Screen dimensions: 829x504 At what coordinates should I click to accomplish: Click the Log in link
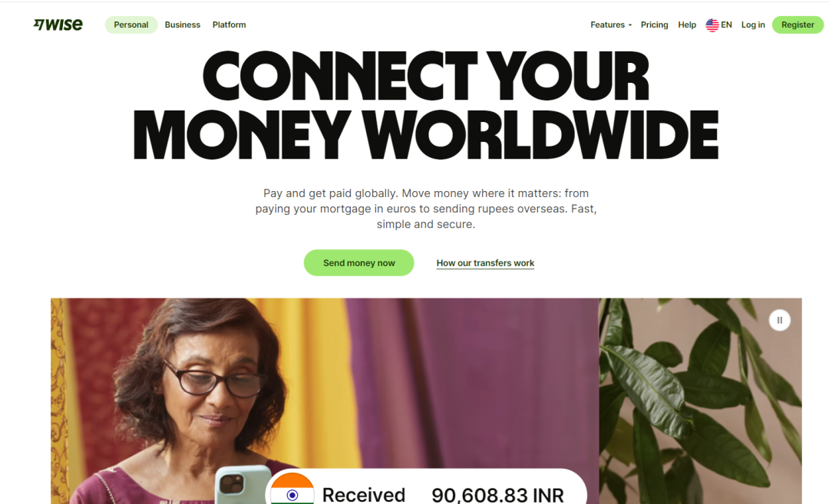pos(753,25)
